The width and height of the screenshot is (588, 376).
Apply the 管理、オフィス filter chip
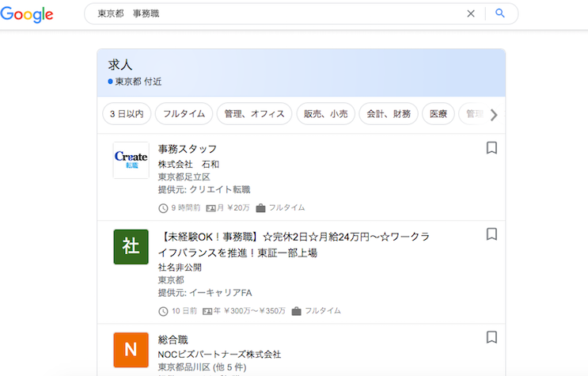(254, 114)
